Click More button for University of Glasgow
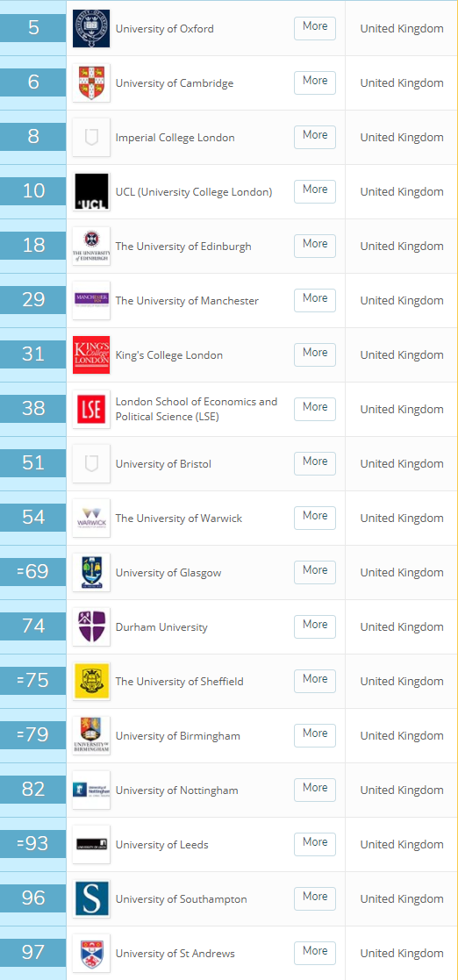458x980 pixels. [315, 572]
